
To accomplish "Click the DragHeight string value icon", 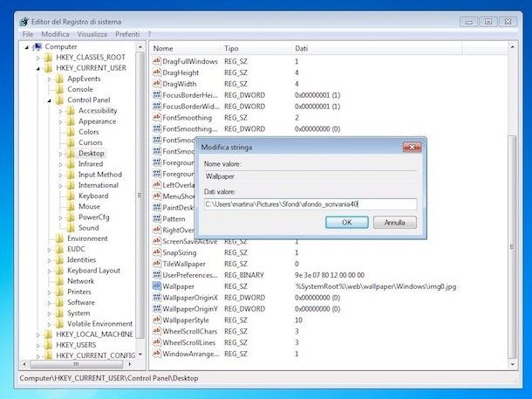I will pos(156,72).
